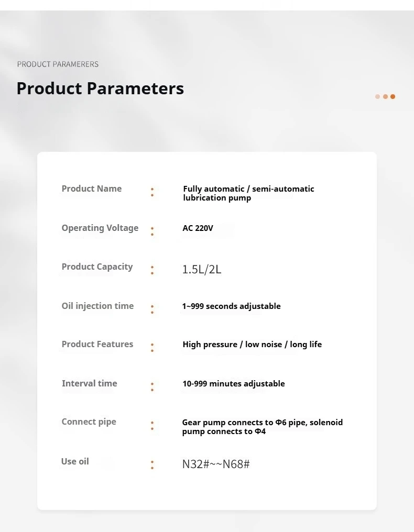Click the N32#~~N68# oil value
414x532 pixels.
pyautogui.click(x=216, y=464)
